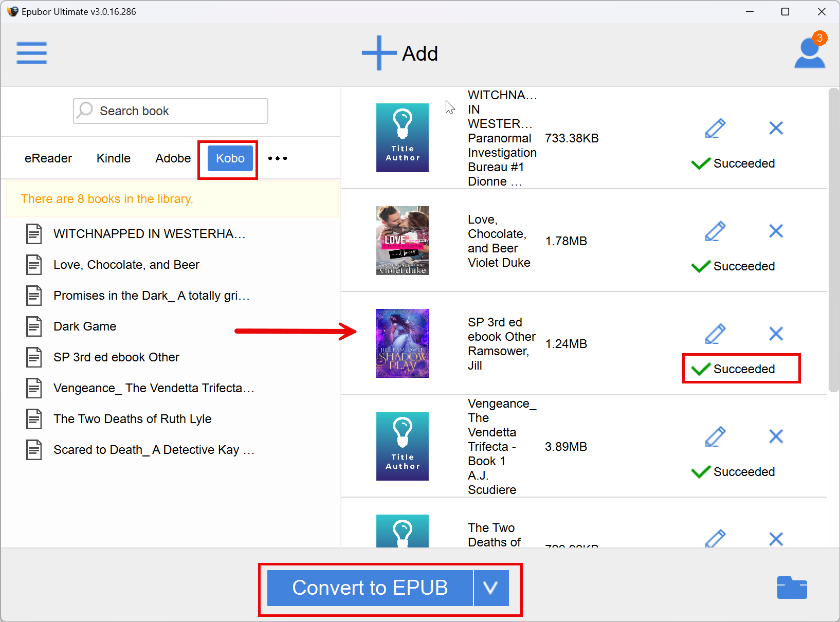
Task: Click the Add text label
Action: [420, 53]
